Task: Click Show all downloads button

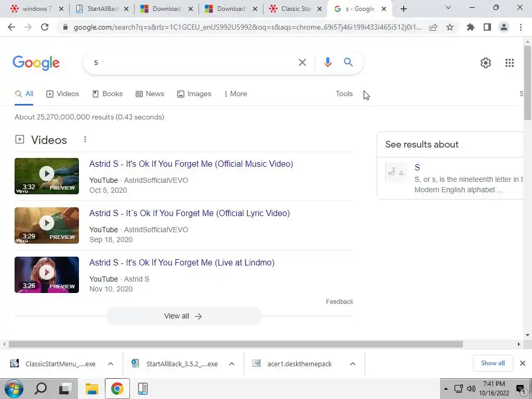Action: (x=493, y=363)
